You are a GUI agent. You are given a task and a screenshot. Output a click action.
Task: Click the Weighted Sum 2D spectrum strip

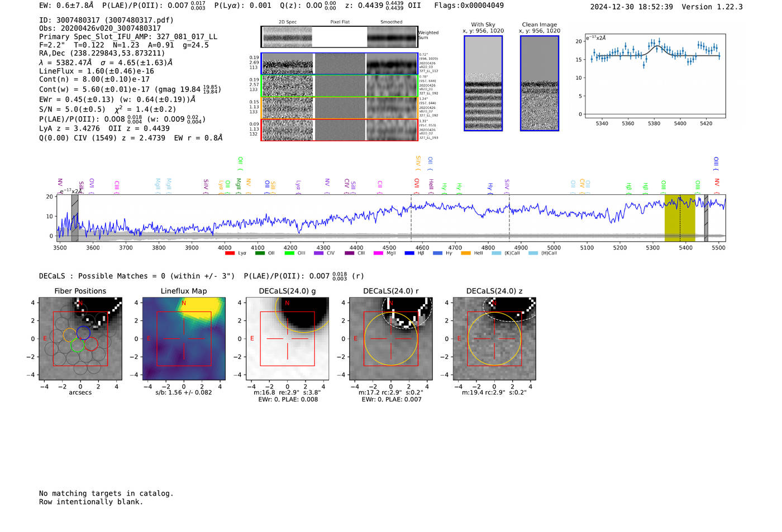pyautogui.click(x=339, y=37)
